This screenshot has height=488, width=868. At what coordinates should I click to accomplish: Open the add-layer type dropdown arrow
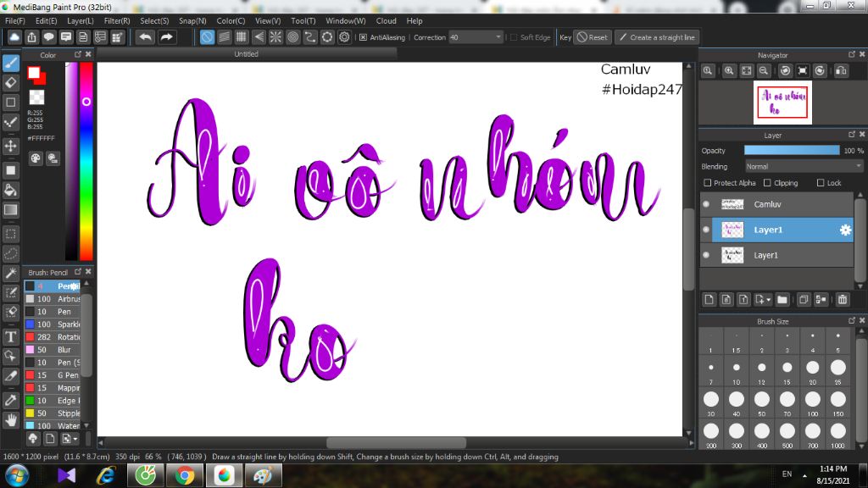pyautogui.click(x=768, y=301)
